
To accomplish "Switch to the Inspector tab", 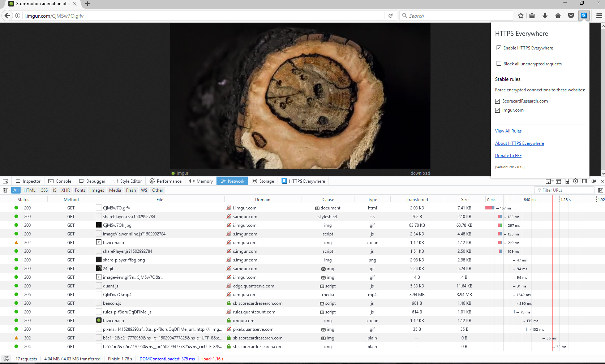I will (28, 181).
